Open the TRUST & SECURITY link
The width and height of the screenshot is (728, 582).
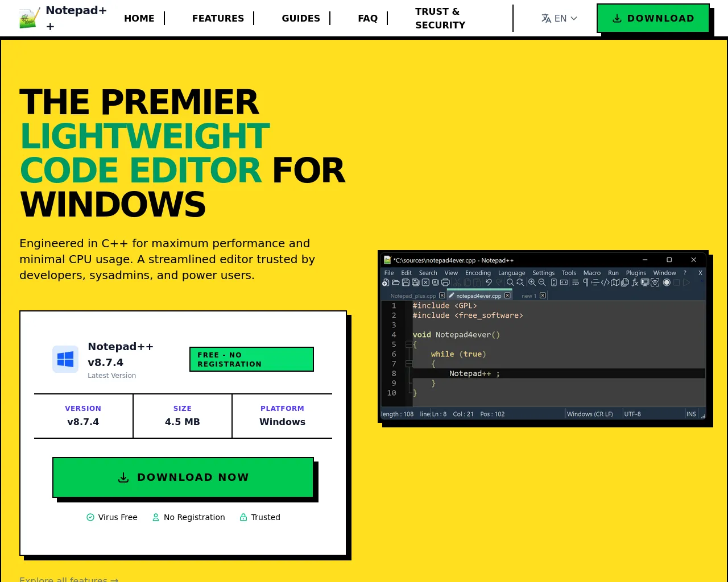pyautogui.click(x=440, y=18)
